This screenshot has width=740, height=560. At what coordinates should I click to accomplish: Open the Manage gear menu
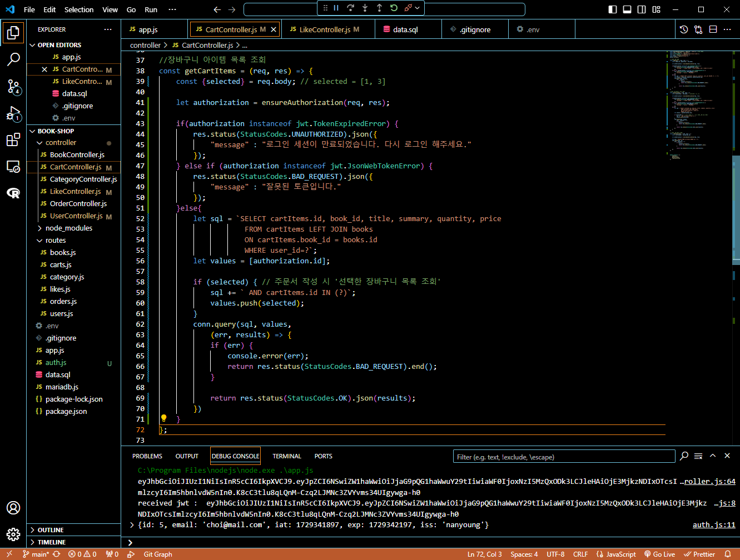point(13,534)
